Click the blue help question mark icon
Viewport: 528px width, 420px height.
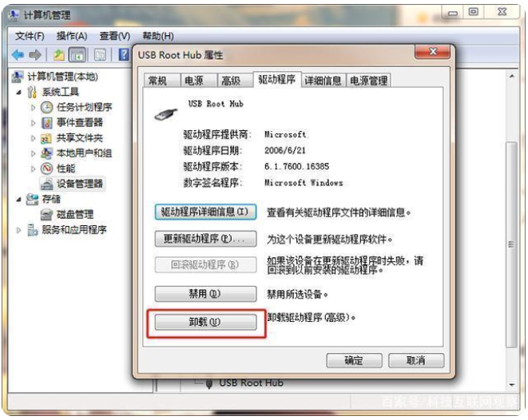[124, 54]
